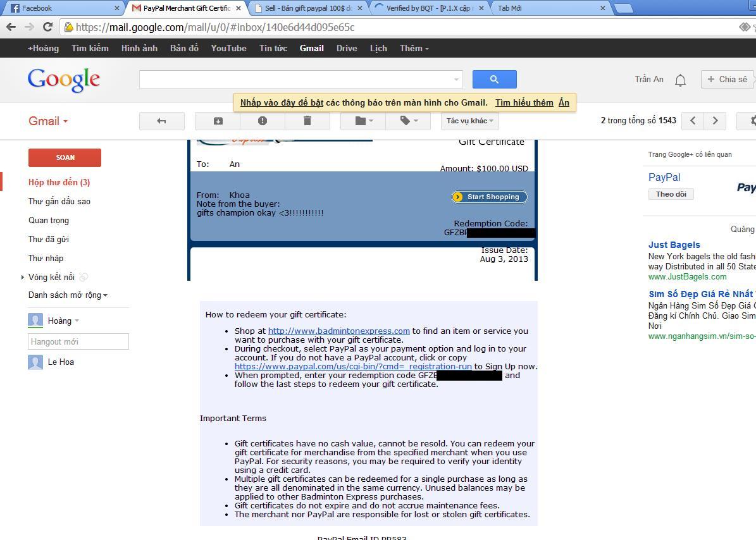
Task: Open Thư gắn dấu sao folder
Action: coord(59,201)
